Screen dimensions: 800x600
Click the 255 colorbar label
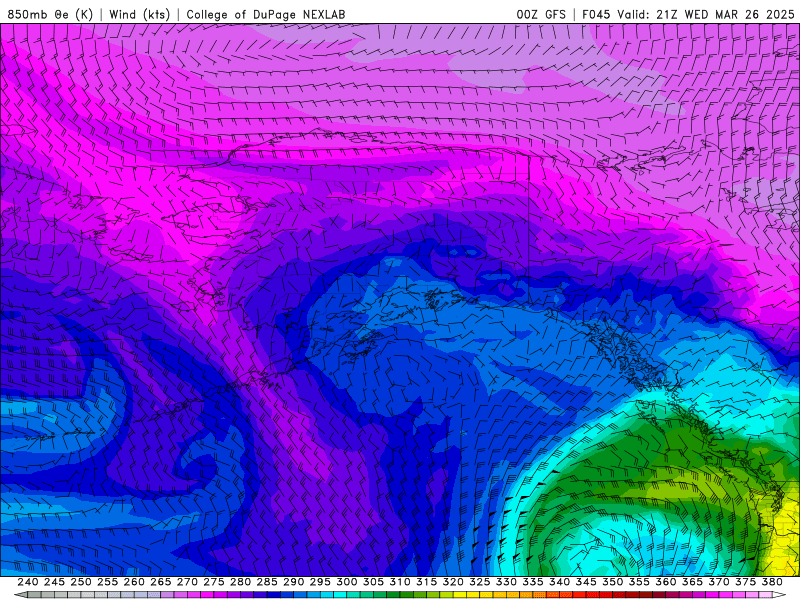pyautogui.click(x=107, y=582)
